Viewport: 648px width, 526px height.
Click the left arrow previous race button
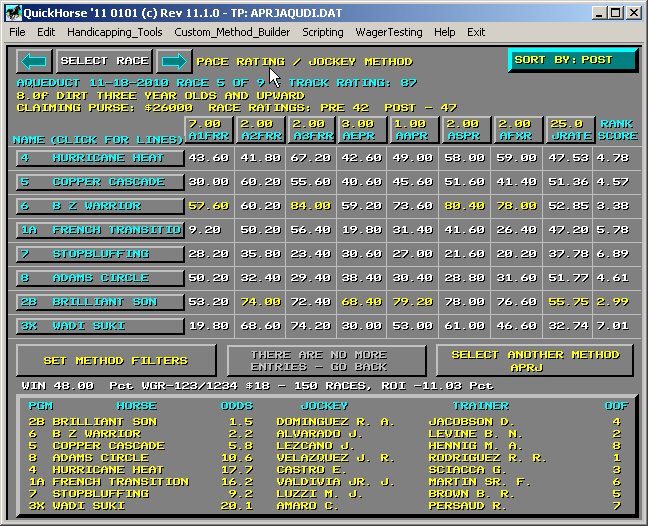tap(34, 61)
